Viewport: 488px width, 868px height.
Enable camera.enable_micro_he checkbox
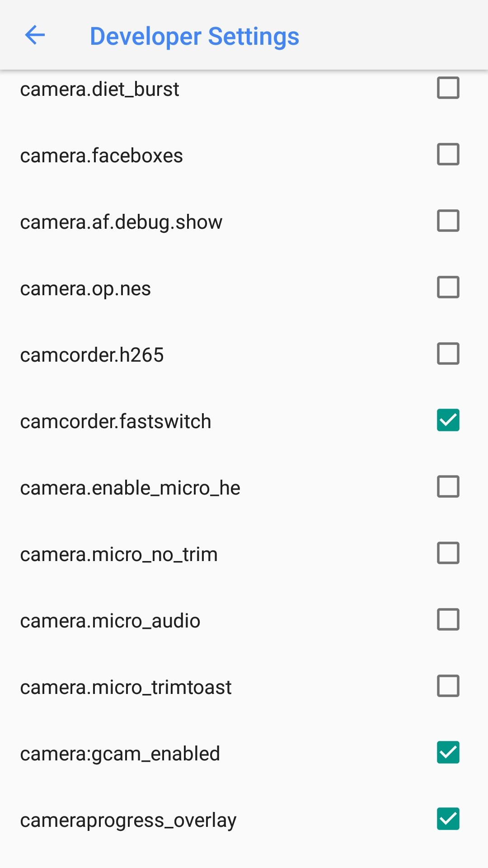point(448,486)
